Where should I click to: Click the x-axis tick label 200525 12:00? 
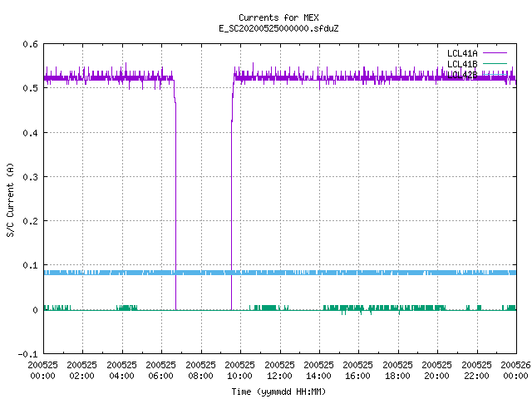279,370
